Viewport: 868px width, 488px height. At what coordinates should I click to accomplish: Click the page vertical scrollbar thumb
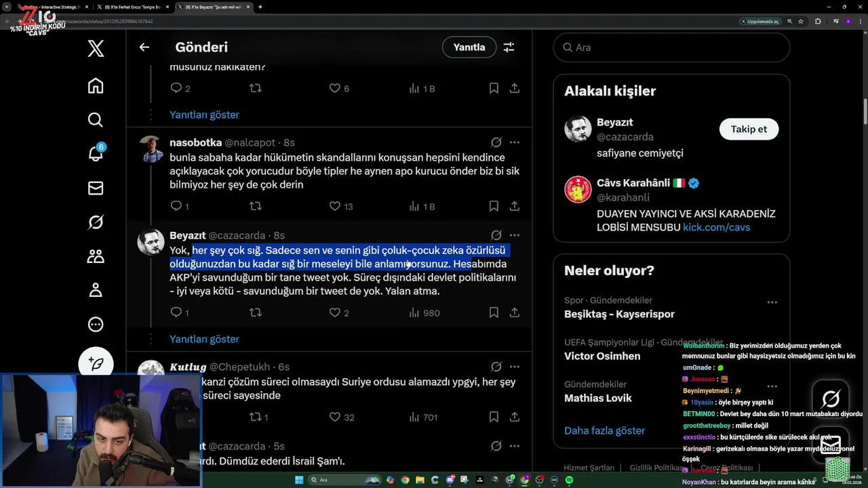click(x=865, y=112)
